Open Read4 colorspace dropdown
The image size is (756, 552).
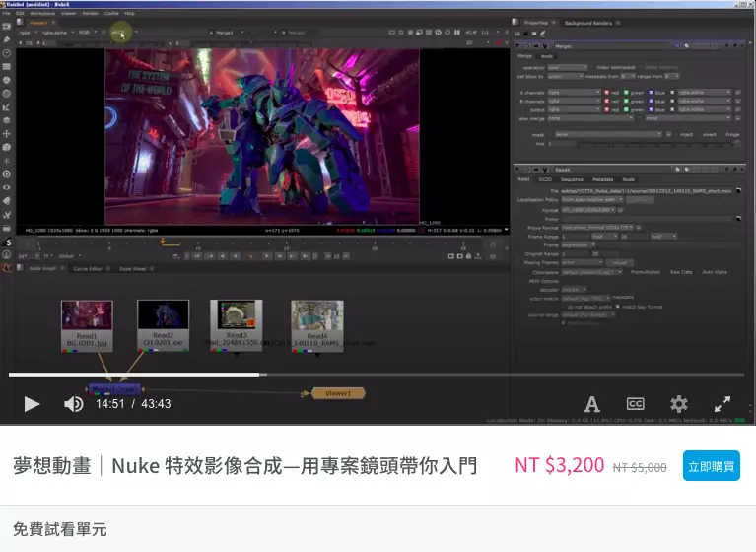click(592, 272)
